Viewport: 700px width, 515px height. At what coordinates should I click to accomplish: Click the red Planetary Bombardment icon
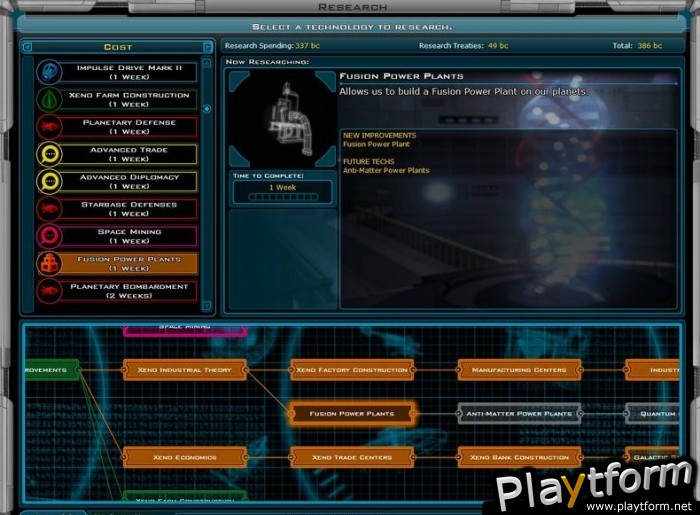[49, 291]
